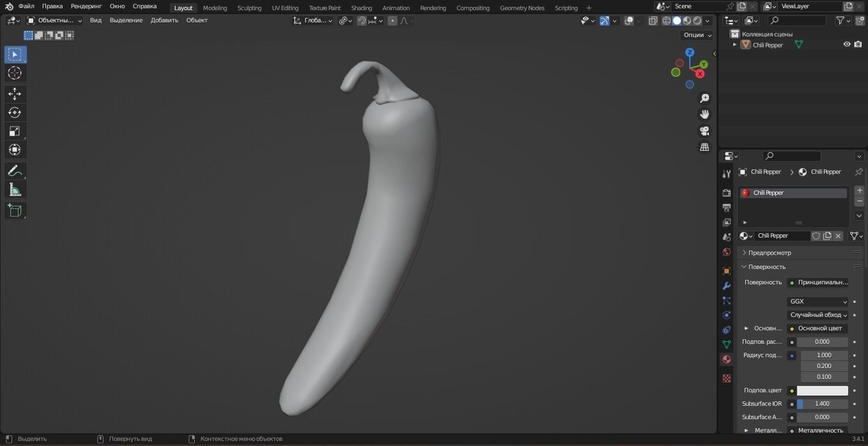Open the Опции dropdown

[697, 35]
